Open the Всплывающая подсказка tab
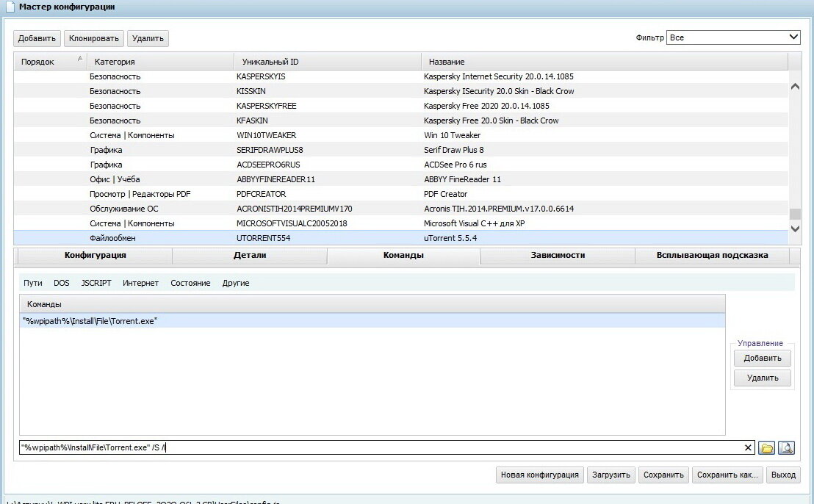Image resolution: width=814 pixels, height=504 pixels. [x=713, y=256]
